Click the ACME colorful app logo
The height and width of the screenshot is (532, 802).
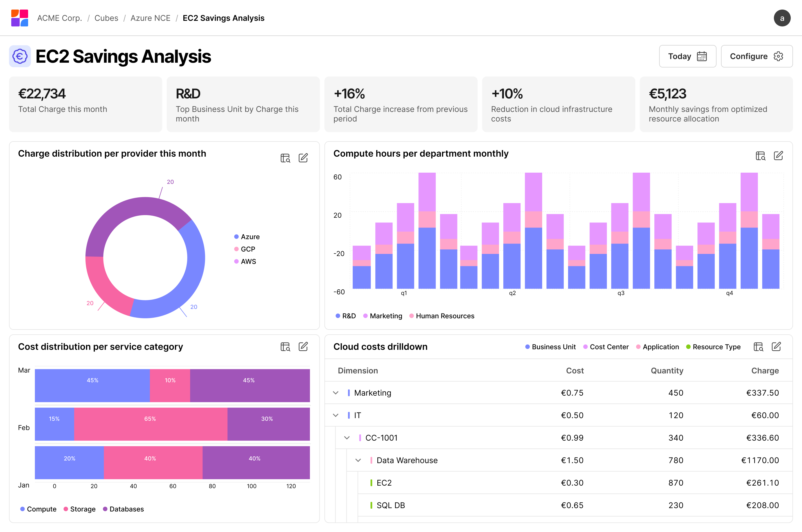[x=20, y=18]
